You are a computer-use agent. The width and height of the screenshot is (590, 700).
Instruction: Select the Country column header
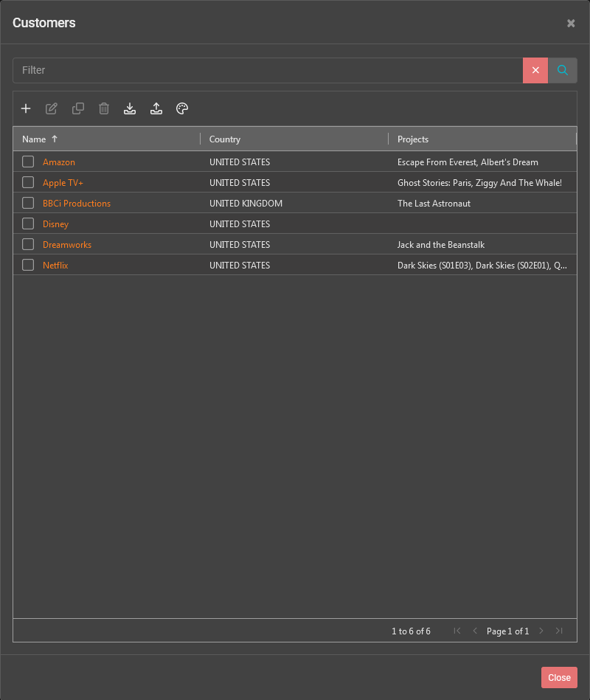[224, 139]
